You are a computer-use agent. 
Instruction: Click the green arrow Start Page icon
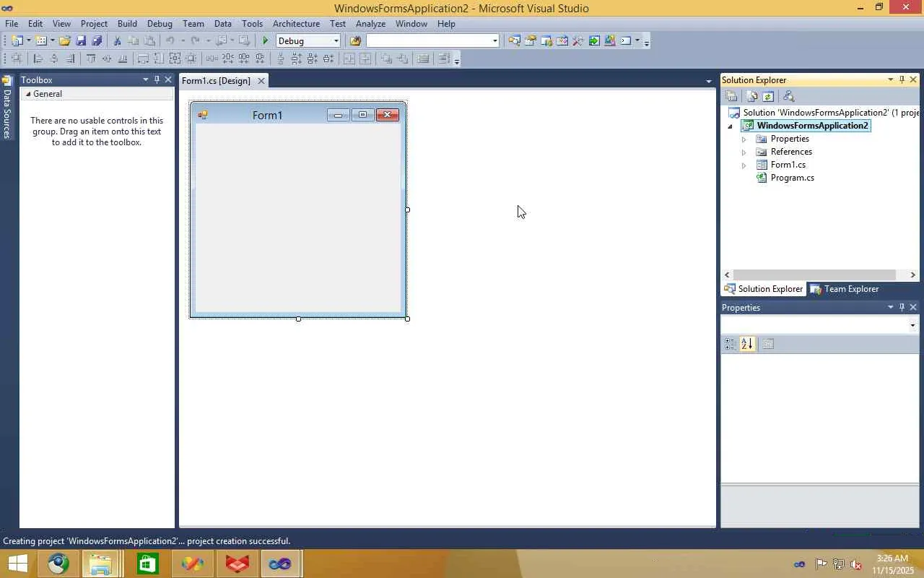[594, 41]
